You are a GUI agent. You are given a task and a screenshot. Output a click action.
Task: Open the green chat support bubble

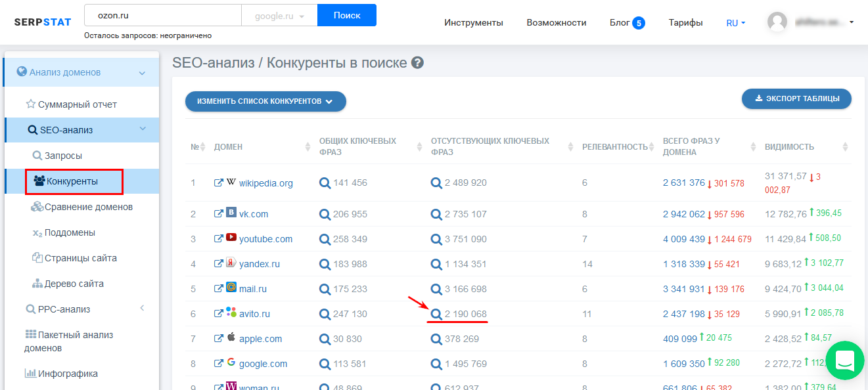pyautogui.click(x=844, y=360)
